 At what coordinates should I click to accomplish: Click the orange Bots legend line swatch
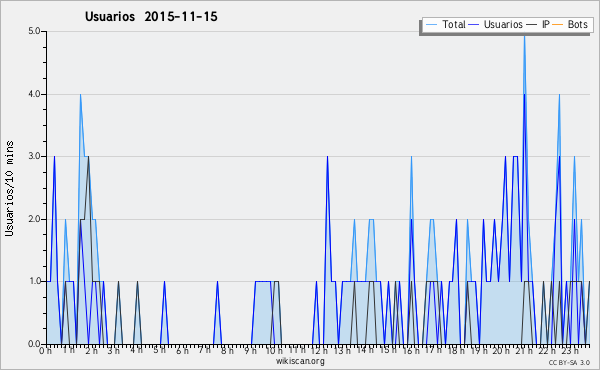(x=558, y=25)
